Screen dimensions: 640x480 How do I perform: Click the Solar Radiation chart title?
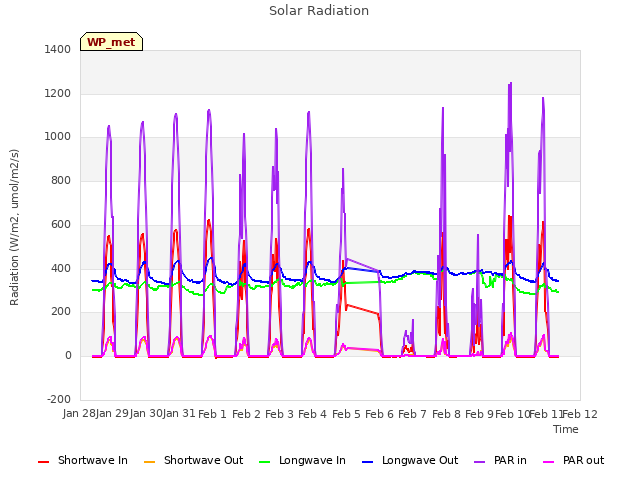pos(319,11)
